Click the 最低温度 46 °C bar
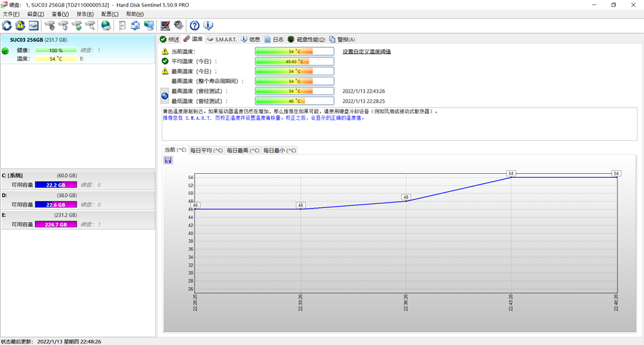This screenshot has width=644, height=345. coord(294,100)
